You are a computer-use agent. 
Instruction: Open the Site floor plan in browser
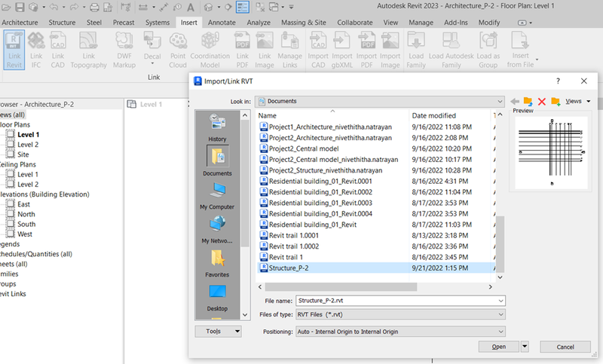pos(23,154)
